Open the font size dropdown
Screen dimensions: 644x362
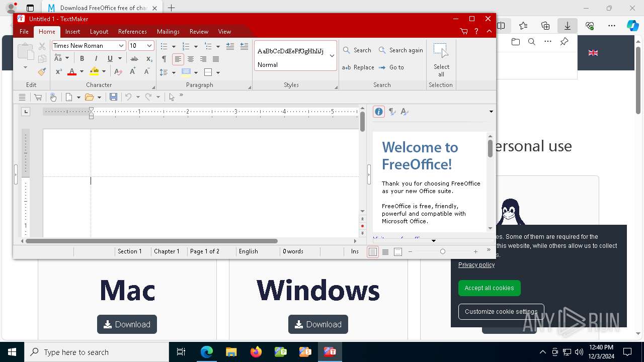(149, 46)
